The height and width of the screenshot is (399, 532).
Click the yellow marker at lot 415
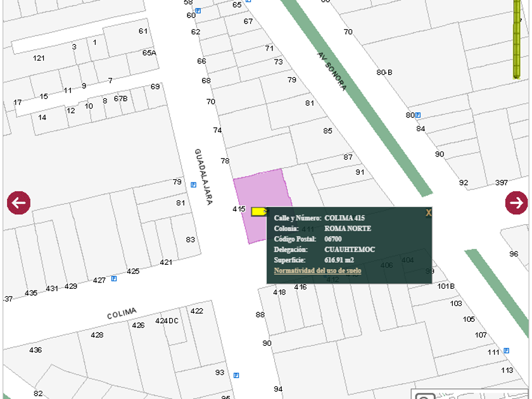[258, 211]
